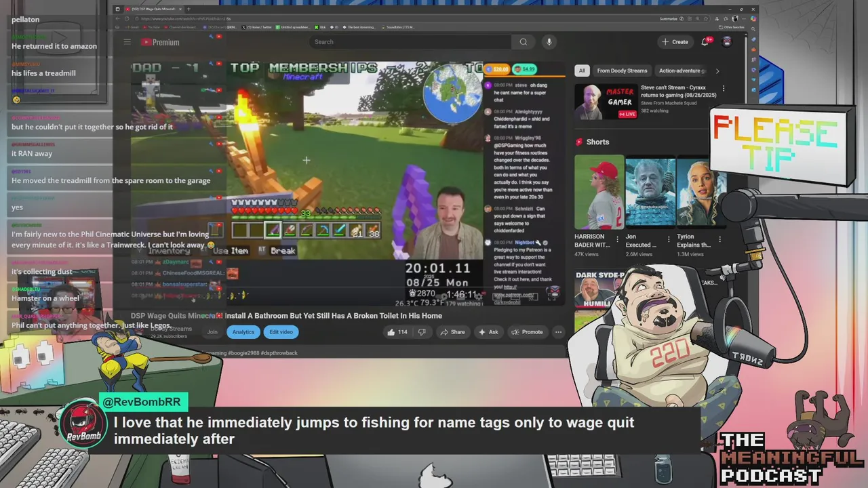Click the Shorts section heading
868x488 pixels.
[597, 142]
